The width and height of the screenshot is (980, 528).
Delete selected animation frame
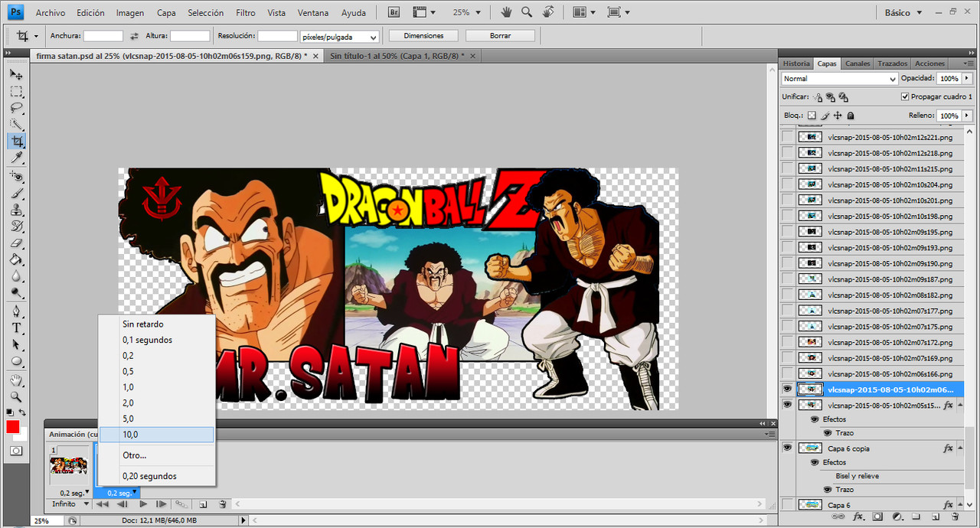[223, 504]
